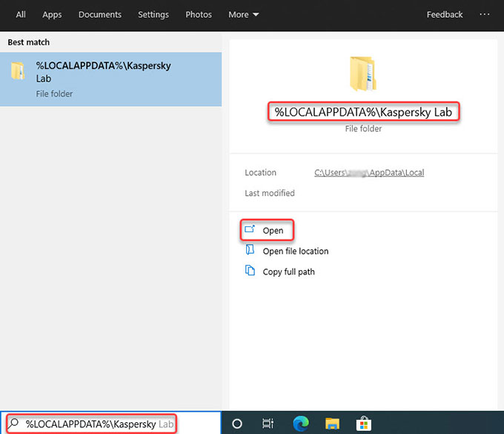This screenshot has width=504, height=434.
Task: Select the Photos filter tab
Action: point(199,15)
